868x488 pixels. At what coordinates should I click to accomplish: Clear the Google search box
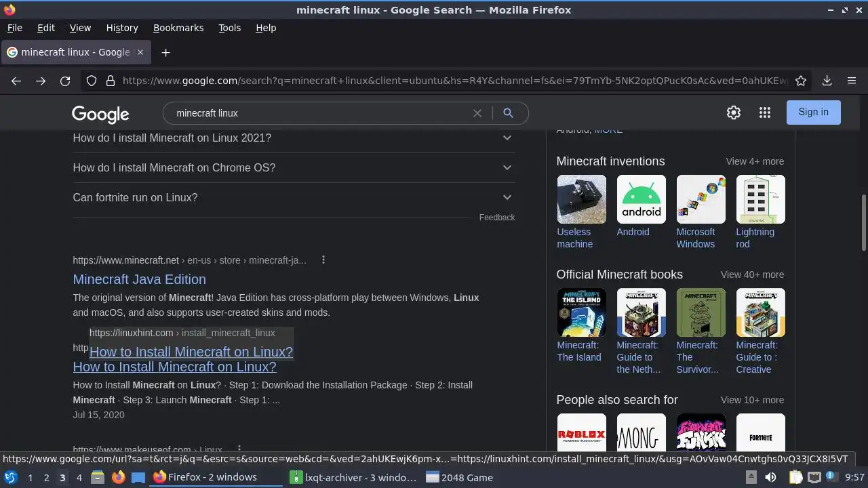coord(477,113)
